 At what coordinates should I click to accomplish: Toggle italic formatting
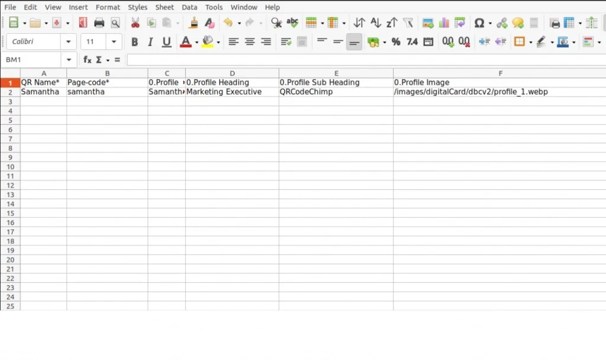tap(150, 42)
